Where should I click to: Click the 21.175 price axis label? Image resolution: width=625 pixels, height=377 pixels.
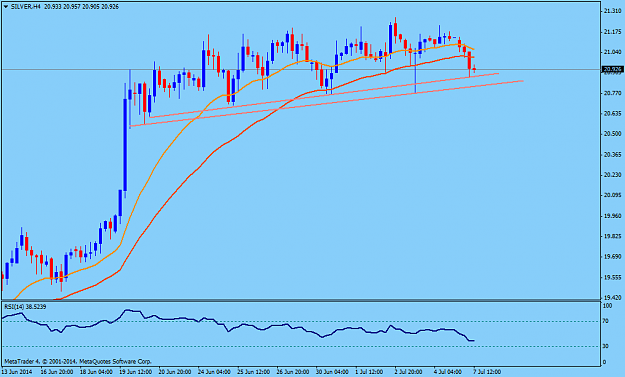point(612,31)
